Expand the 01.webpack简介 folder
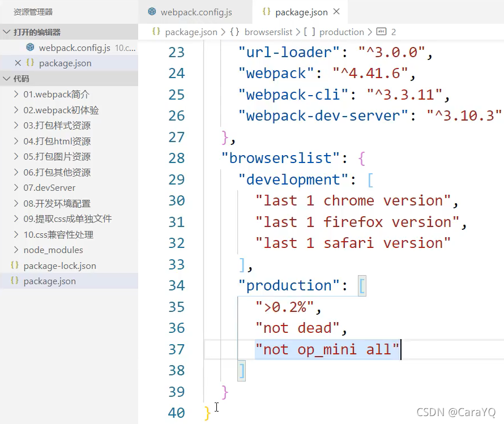 69,95
